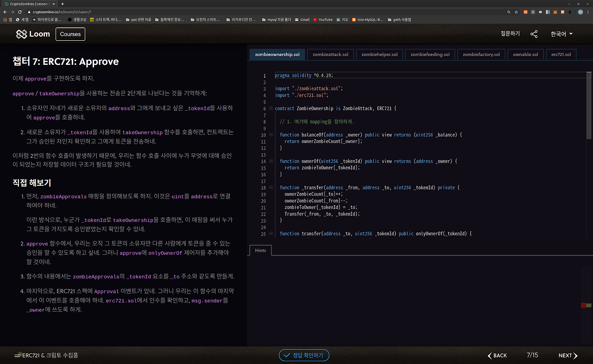Open the Hints tab

coord(260,250)
